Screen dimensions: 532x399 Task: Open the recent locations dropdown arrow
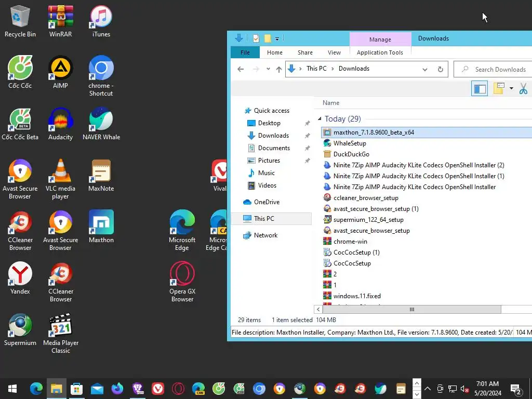268,69
